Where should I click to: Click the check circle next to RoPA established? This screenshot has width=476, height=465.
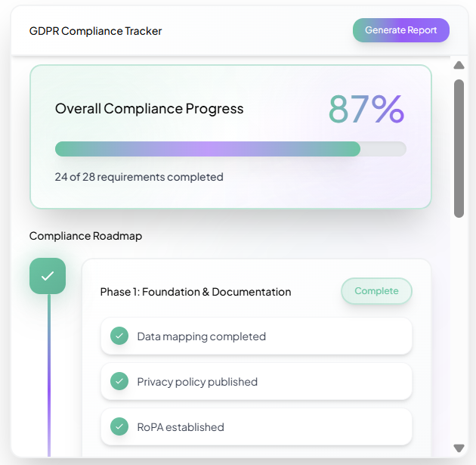pyautogui.click(x=119, y=426)
